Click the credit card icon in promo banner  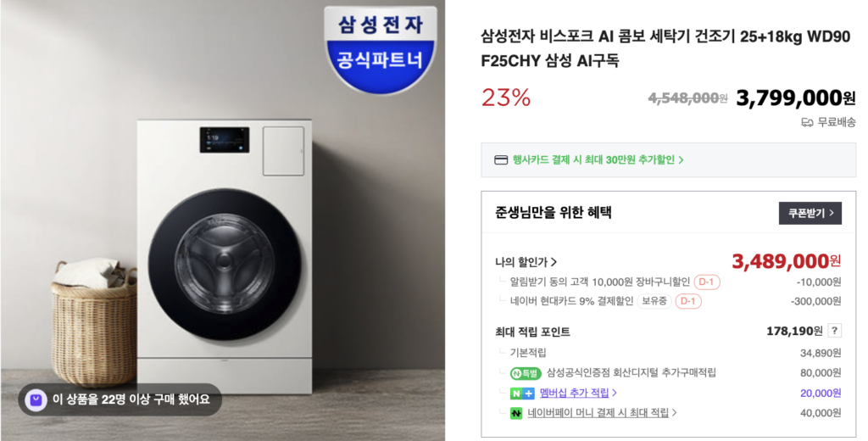pyautogui.click(x=500, y=160)
